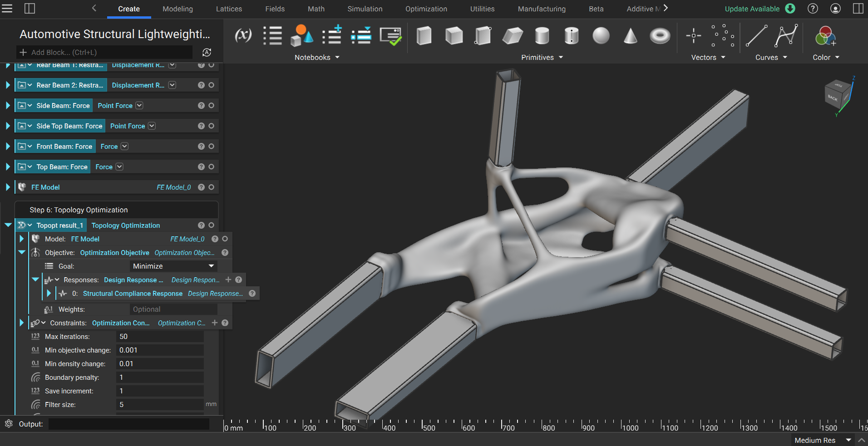Open the Medium Res resolution dropdown
The height and width of the screenshot is (446, 868).
click(x=823, y=440)
